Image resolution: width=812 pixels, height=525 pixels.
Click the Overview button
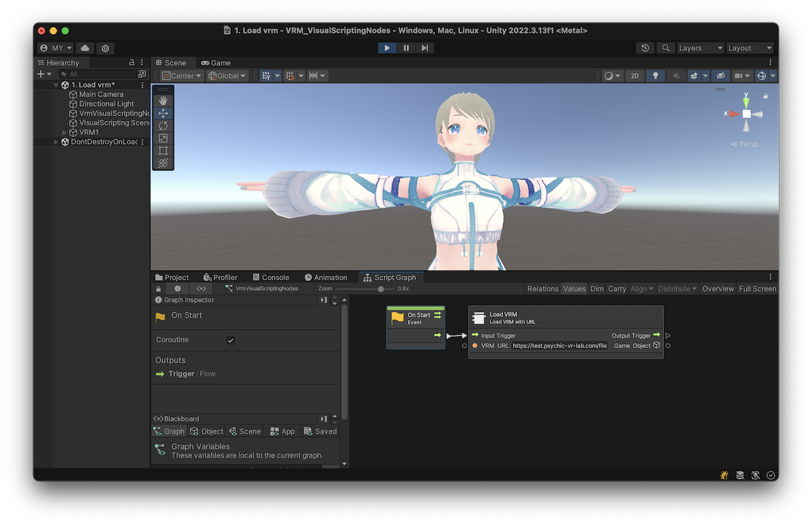point(718,288)
